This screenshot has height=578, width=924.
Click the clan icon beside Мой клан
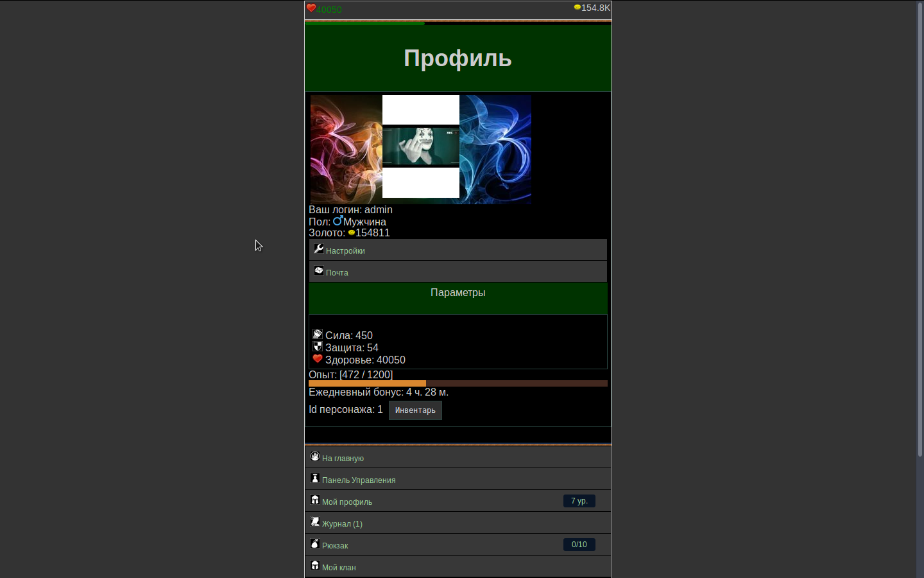[x=315, y=565]
